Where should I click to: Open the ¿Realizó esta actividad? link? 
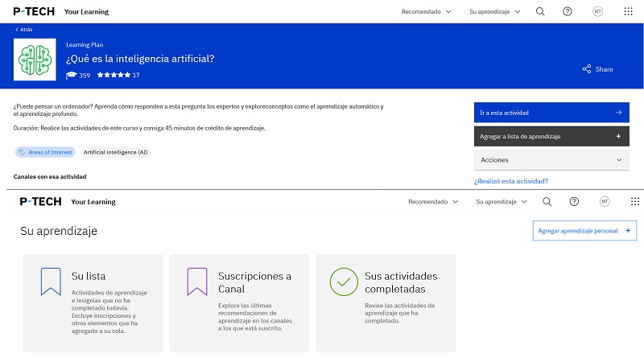pyautogui.click(x=511, y=181)
